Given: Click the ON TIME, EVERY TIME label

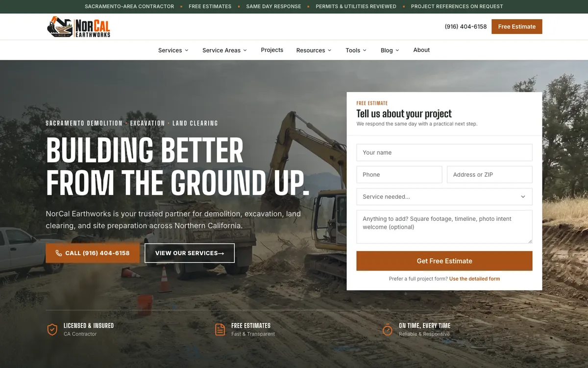Looking at the screenshot, I should (424, 326).
